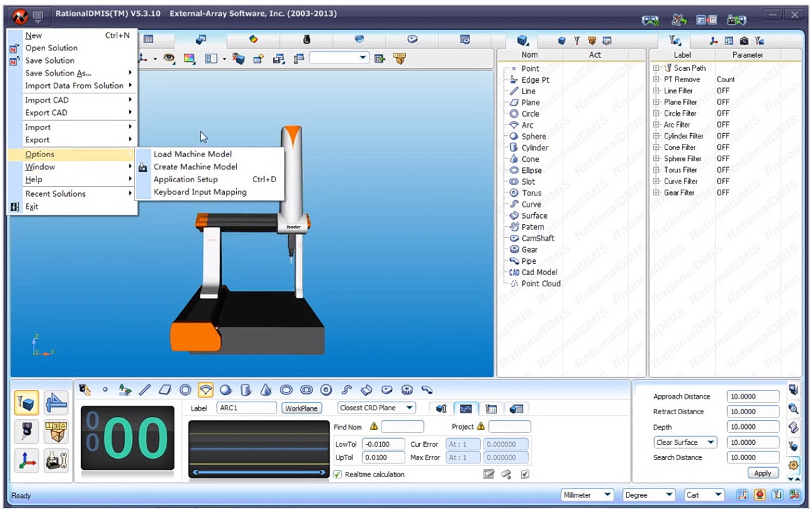Expand the Scan Path tree node
This screenshot has width=812, height=513.
point(656,68)
